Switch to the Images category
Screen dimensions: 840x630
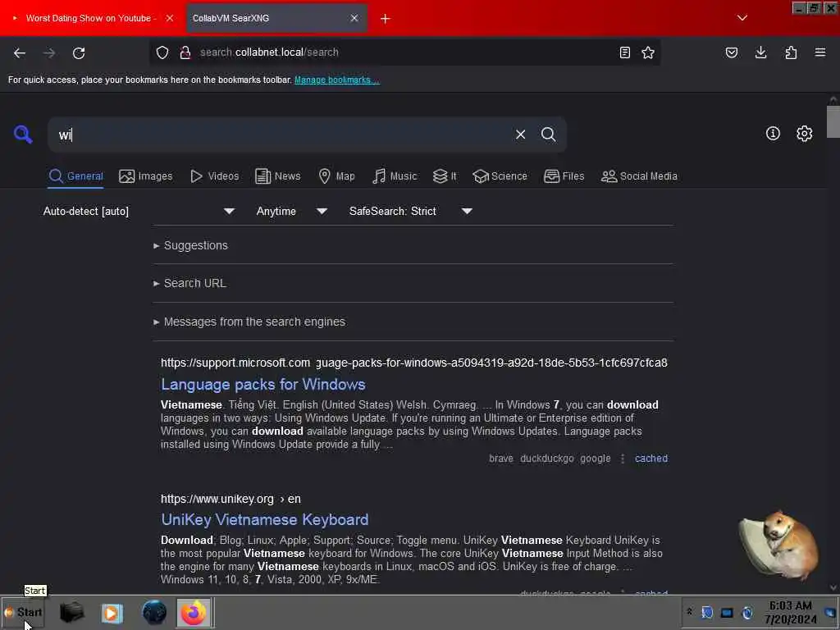pos(146,176)
